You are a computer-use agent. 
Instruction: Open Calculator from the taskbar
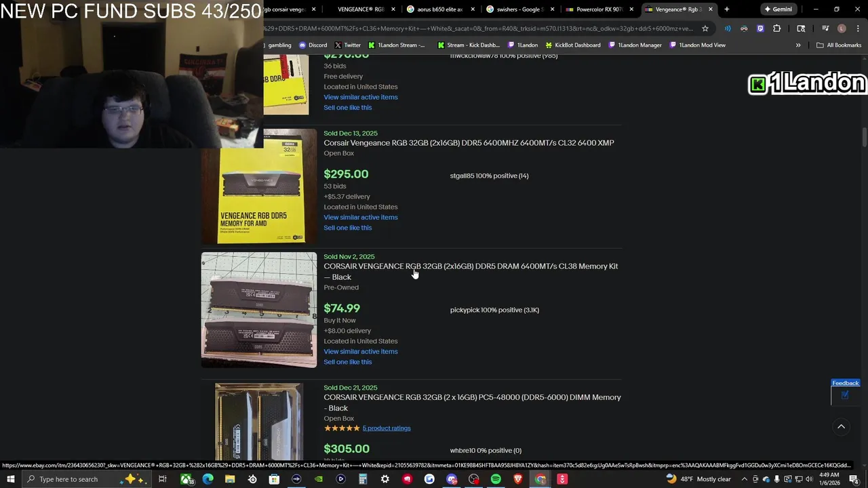tap(363, 479)
